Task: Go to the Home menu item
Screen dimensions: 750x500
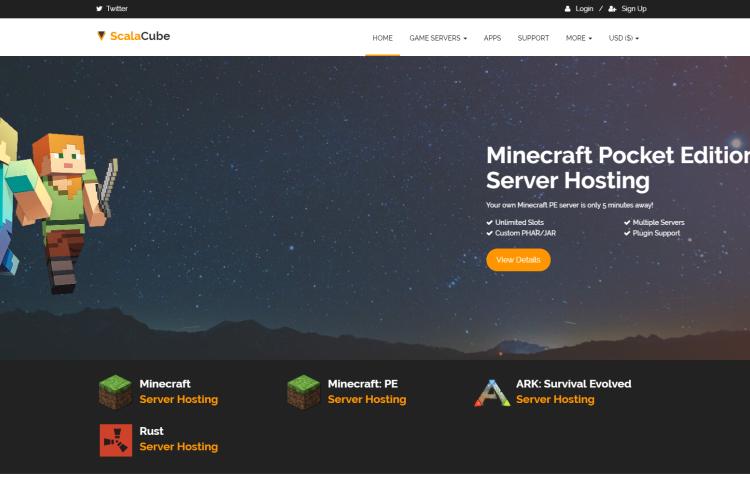Action: [382, 38]
